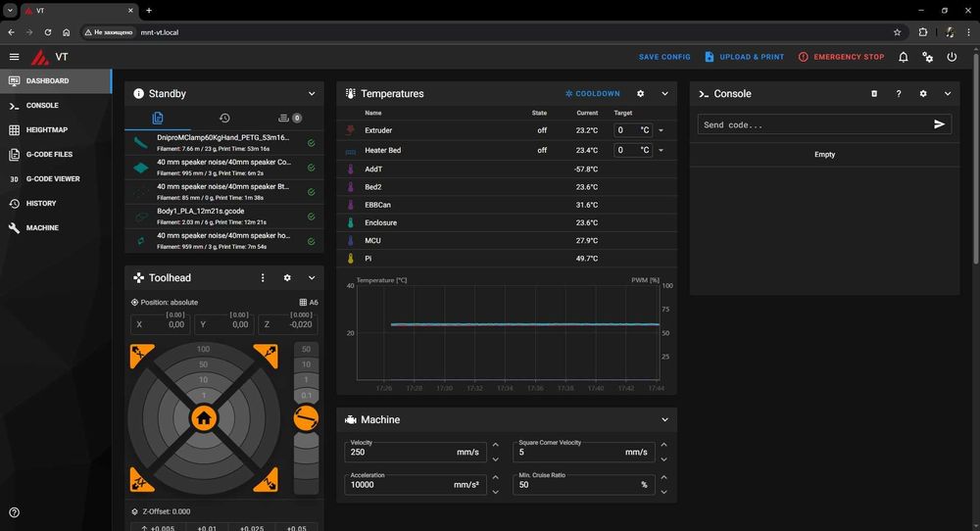
Task: Increase Velocity with up stepper arrow
Action: coord(495,446)
